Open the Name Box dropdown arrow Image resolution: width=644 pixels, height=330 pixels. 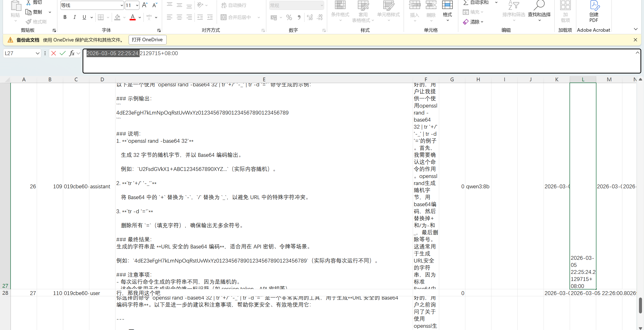tap(37, 53)
